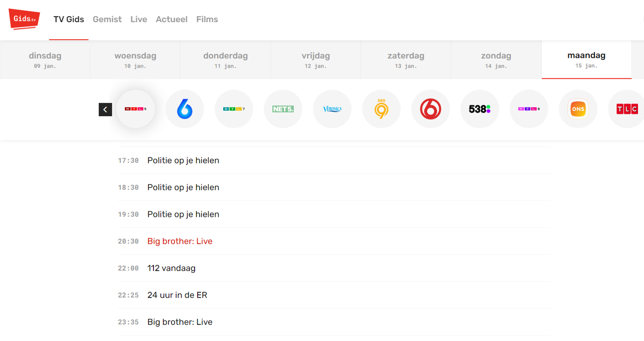Select the RTL 5 channel icon

[135, 109]
